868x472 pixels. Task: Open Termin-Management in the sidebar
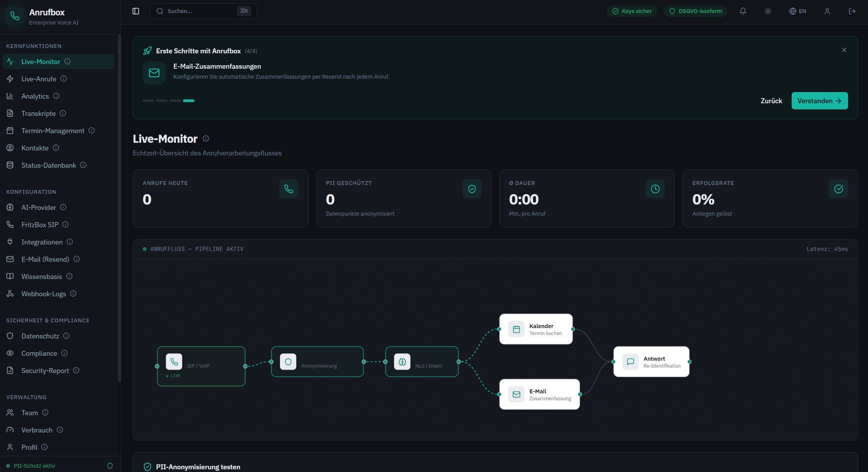[58, 130]
